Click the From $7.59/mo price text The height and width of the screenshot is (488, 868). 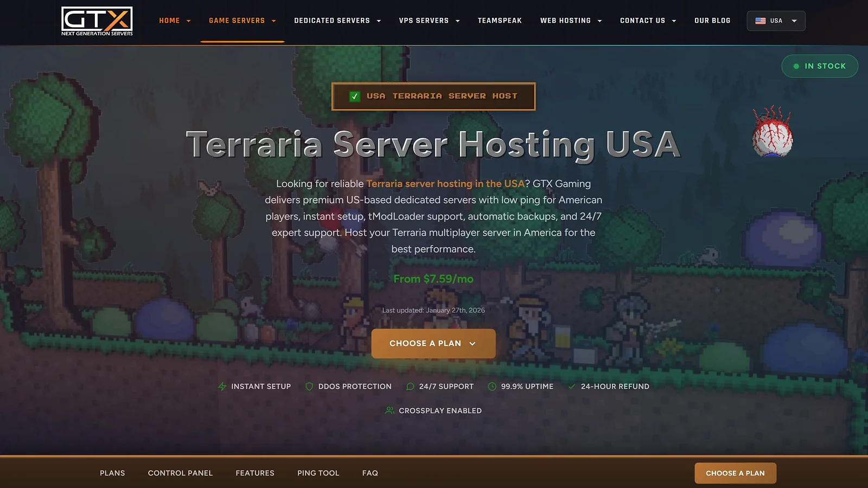pyautogui.click(x=433, y=279)
